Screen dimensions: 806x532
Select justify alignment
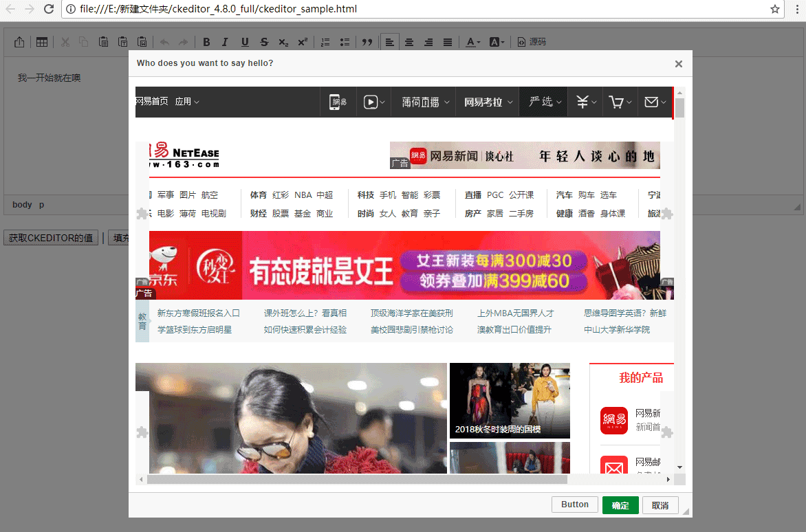click(448, 42)
